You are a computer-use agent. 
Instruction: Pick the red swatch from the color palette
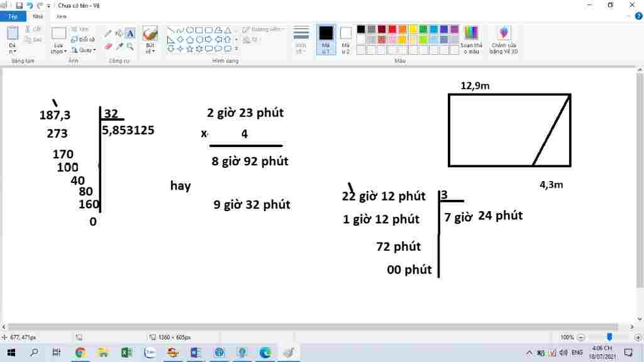pyautogui.click(x=392, y=30)
